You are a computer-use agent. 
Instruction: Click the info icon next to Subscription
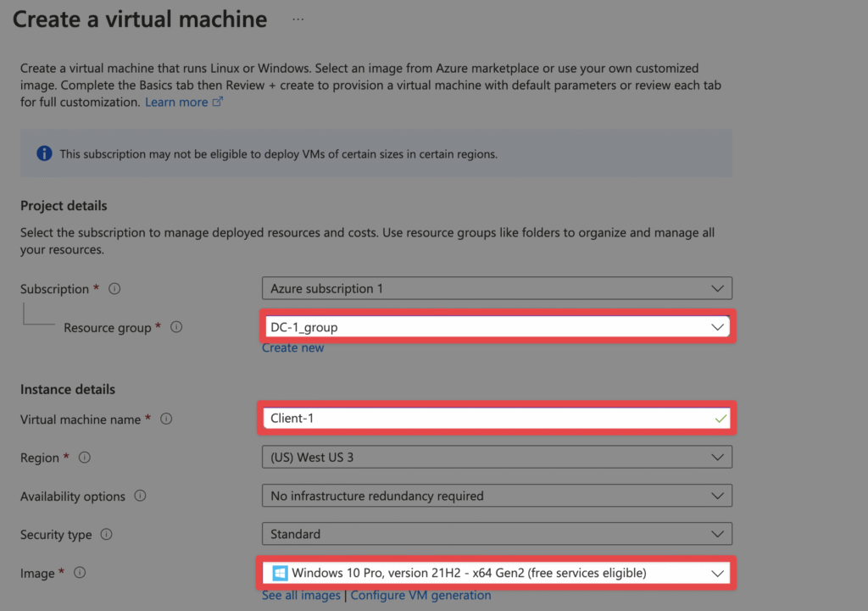click(x=114, y=289)
